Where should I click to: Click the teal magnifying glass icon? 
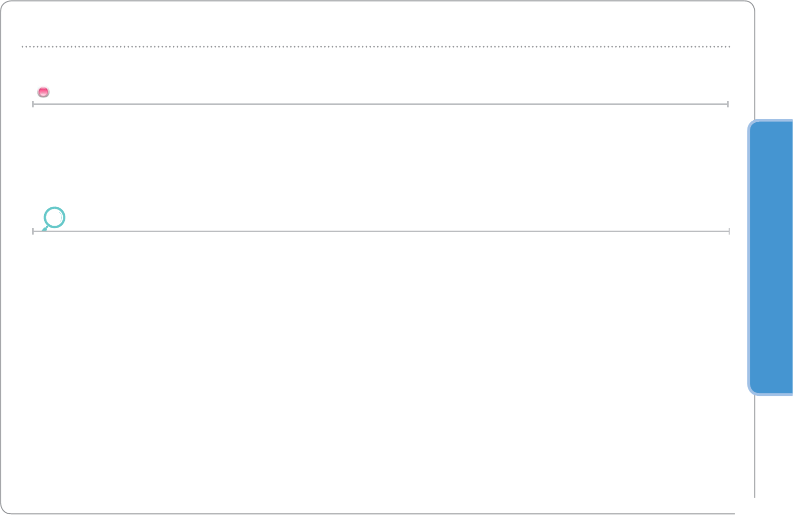54,218
